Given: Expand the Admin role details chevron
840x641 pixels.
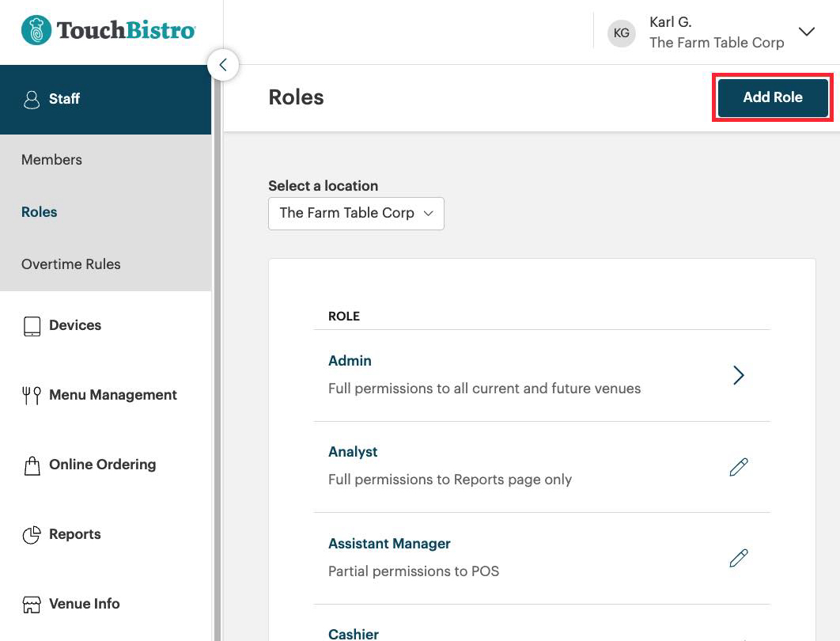Looking at the screenshot, I should pyautogui.click(x=738, y=375).
